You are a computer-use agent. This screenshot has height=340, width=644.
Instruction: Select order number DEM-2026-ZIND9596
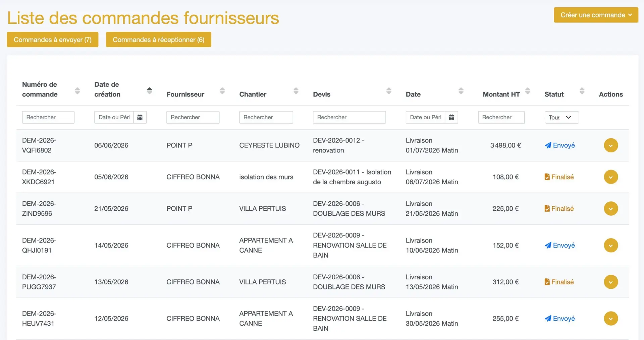pos(39,208)
